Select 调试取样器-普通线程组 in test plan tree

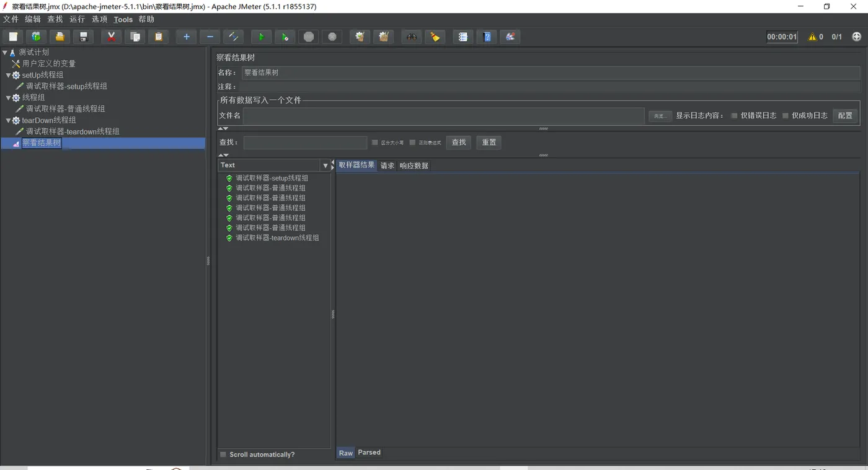click(x=66, y=109)
